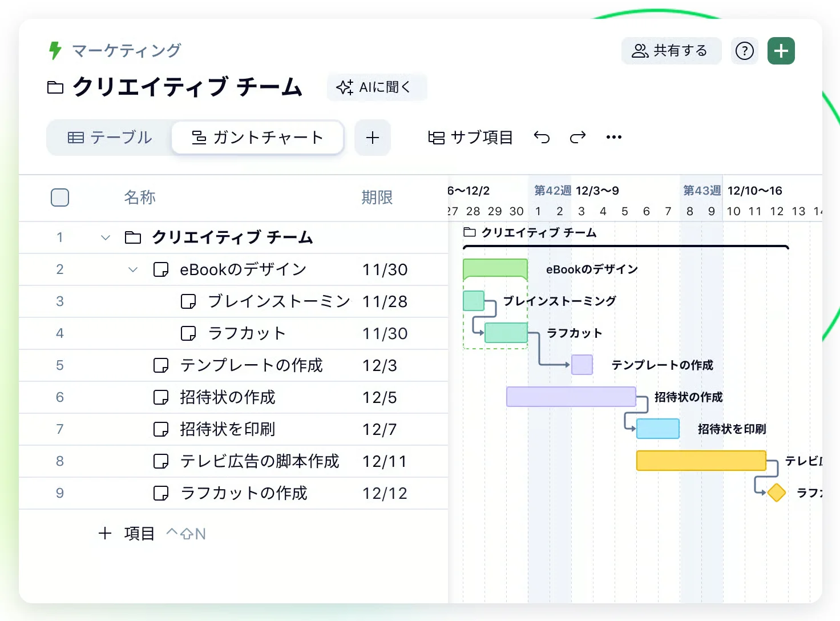Click the green lightning bolt logo
The image size is (840, 621).
[55, 51]
